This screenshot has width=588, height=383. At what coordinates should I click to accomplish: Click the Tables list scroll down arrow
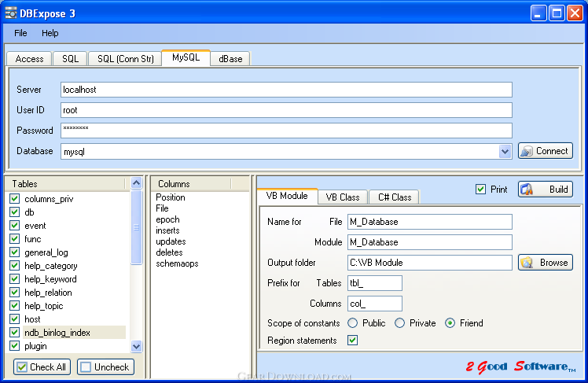pyautogui.click(x=137, y=346)
